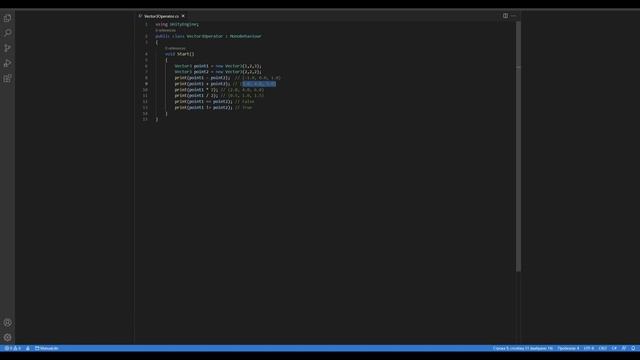The width and height of the screenshot is (640, 360).
Task: Click the 'void Start()' method line
Action: coord(180,54)
